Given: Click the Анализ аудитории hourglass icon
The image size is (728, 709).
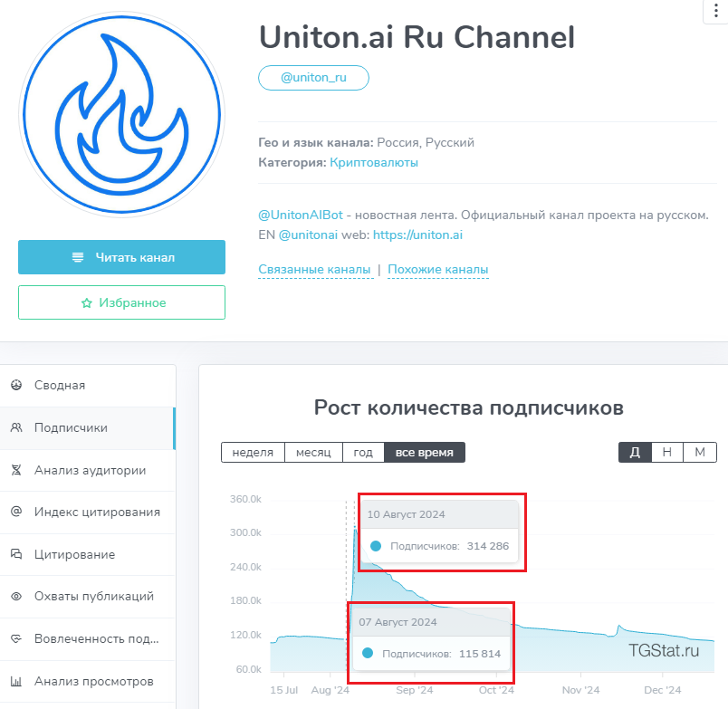Looking at the screenshot, I should click(x=16, y=470).
